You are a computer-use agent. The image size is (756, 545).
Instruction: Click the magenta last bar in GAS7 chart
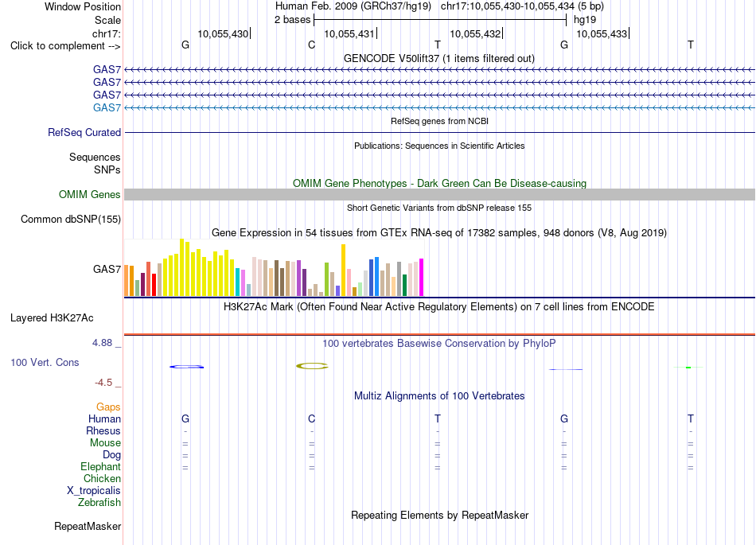(x=422, y=278)
